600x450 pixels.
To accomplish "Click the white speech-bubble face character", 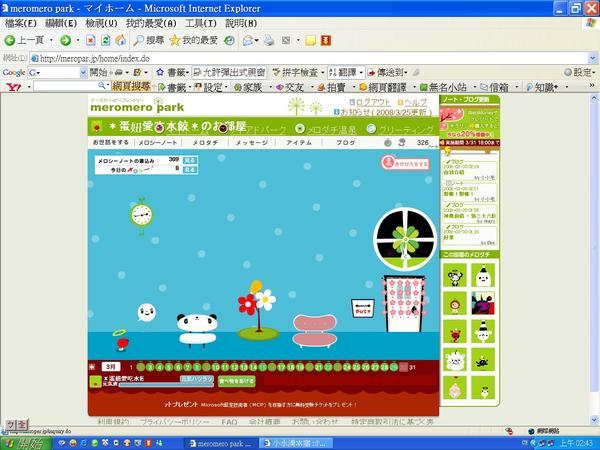I will 147,312.
